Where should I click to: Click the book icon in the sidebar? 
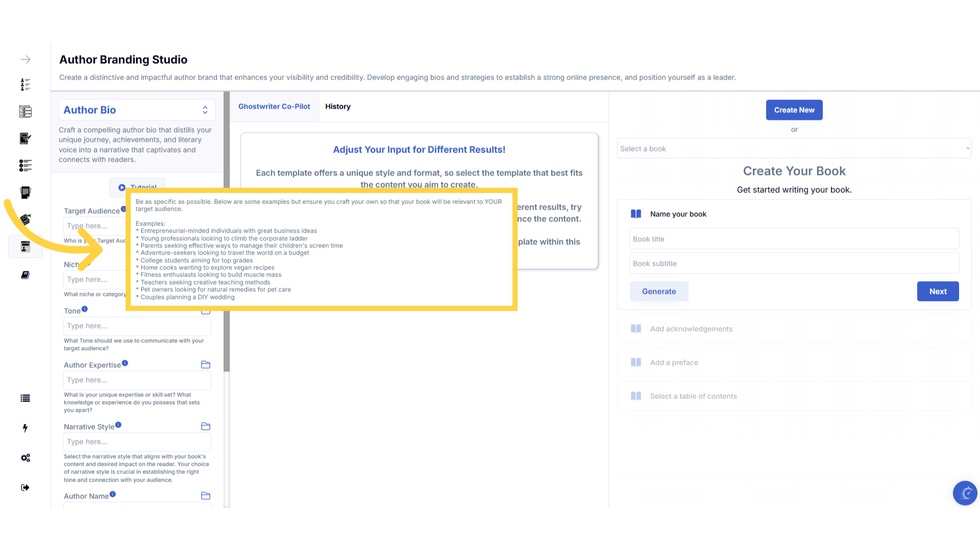pos(25,275)
